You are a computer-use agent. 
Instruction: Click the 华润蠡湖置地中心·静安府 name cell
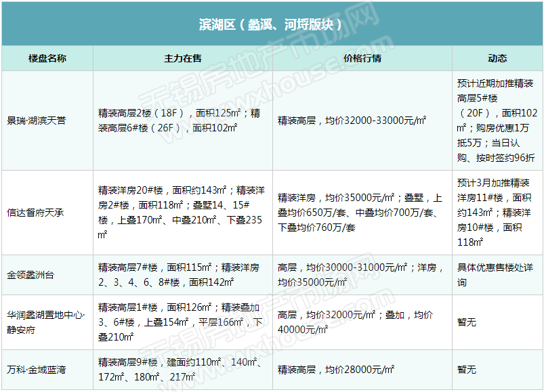(47, 322)
